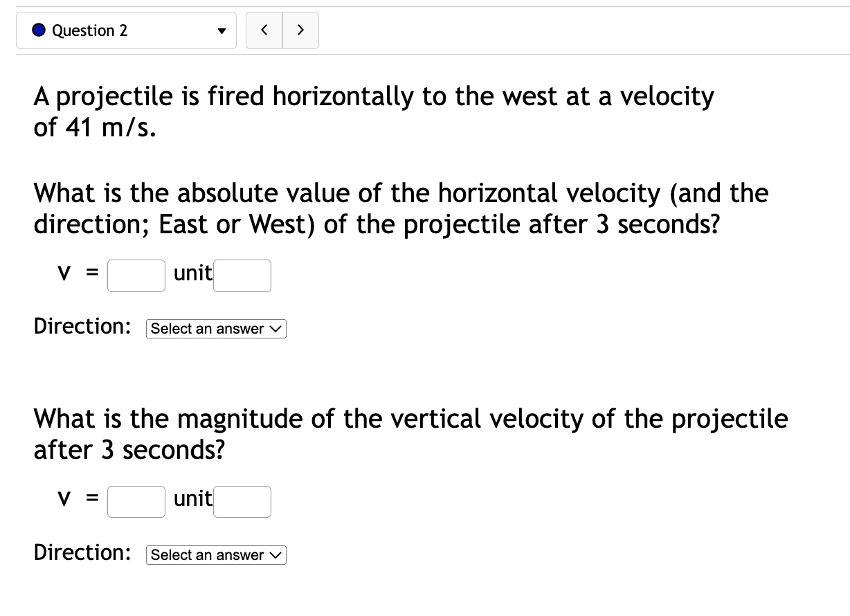Click the blue status dot beside Question 2
This screenshot has width=850, height=616.
tap(38, 30)
